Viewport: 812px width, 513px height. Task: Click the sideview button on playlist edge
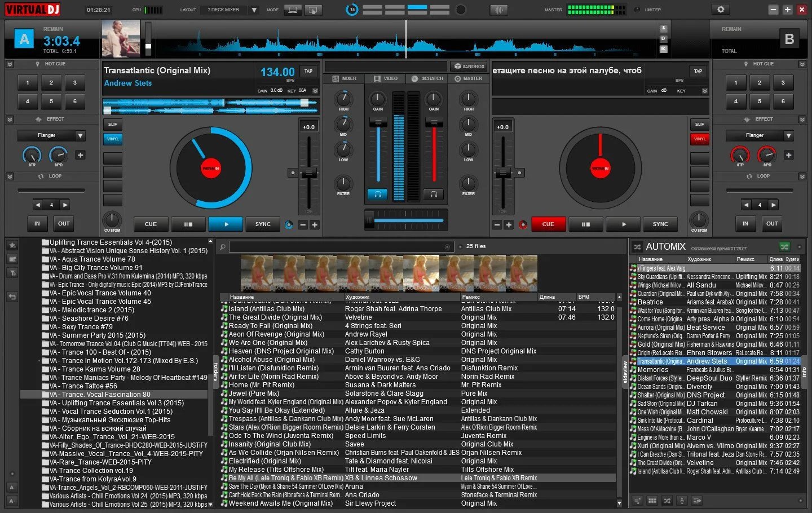(x=625, y=372)
